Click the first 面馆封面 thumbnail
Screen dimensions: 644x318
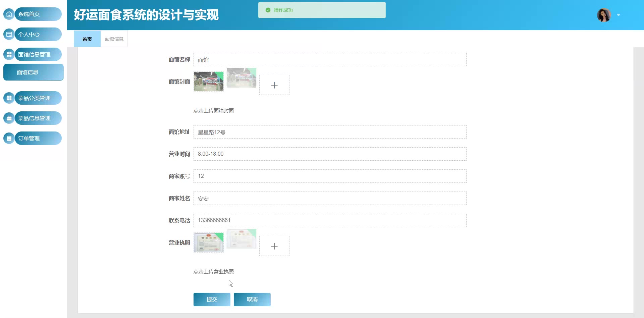pos(209,82)
